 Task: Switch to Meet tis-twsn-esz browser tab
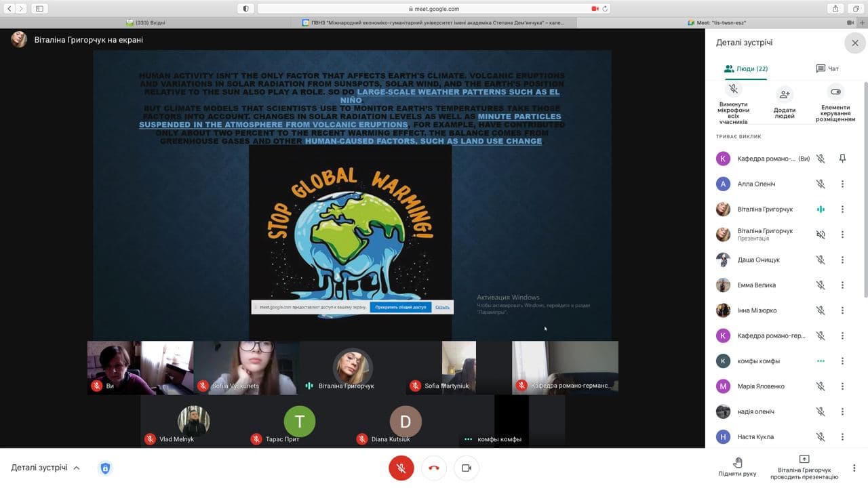pos(715,22)
